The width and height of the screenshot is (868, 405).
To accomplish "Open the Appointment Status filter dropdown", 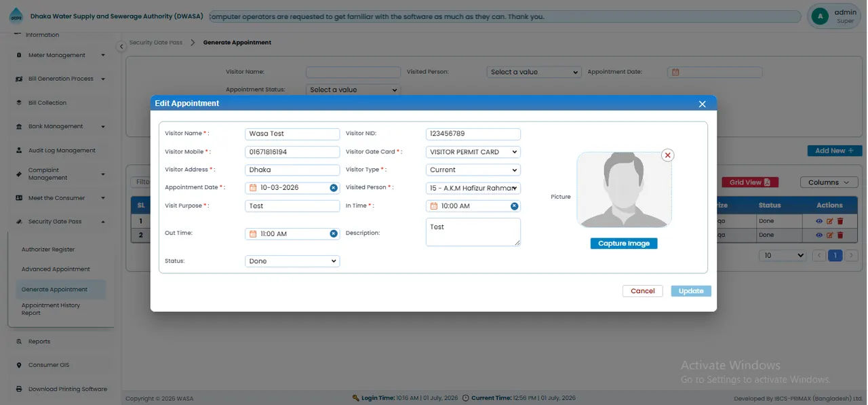I will click(353, 90).
